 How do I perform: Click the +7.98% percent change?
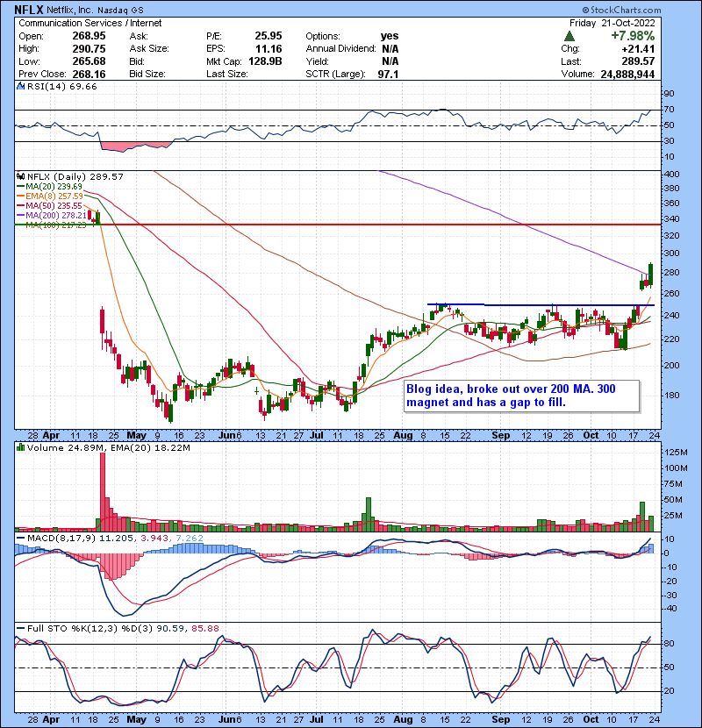pyautogui.click(x=633, y=36)
